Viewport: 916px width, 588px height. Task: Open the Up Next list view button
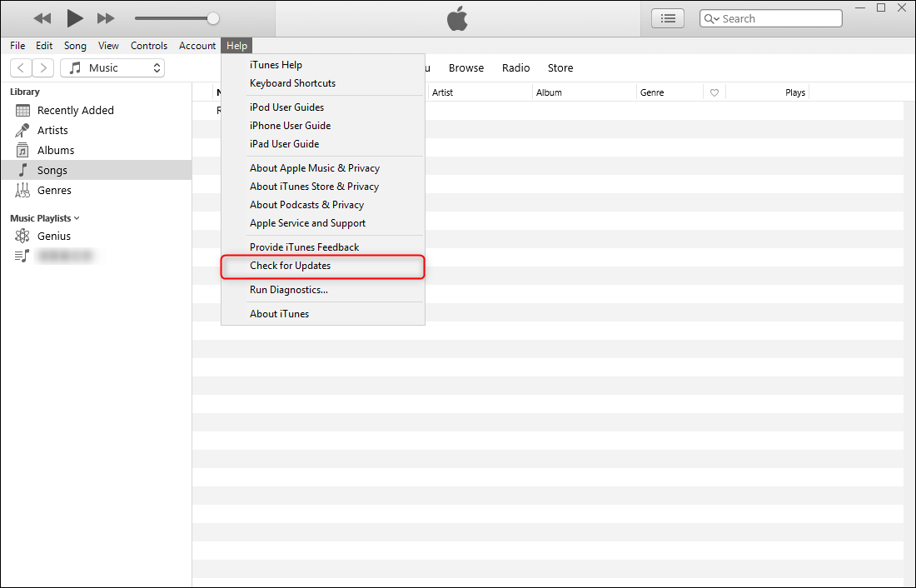[x=668, y=18]
